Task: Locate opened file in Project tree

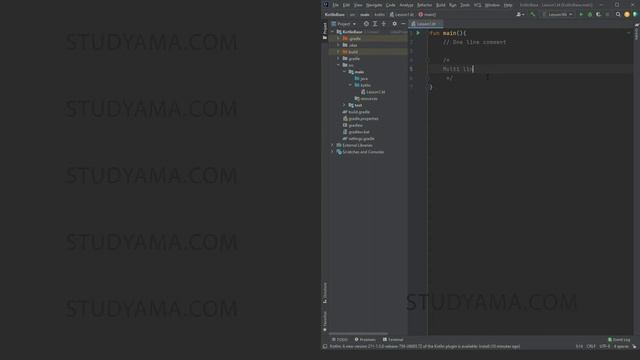Action: point(366,24)
